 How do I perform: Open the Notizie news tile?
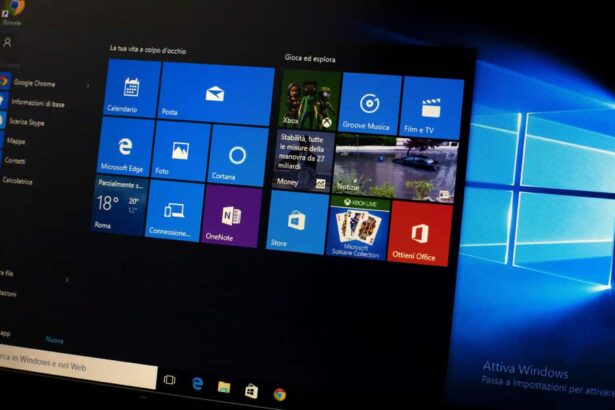[x=395, y=169]
